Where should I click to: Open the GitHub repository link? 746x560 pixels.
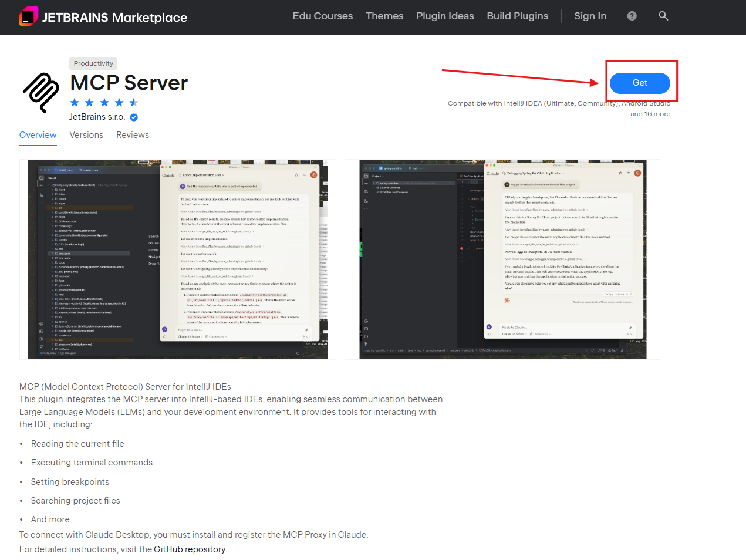tap(190, 549)
